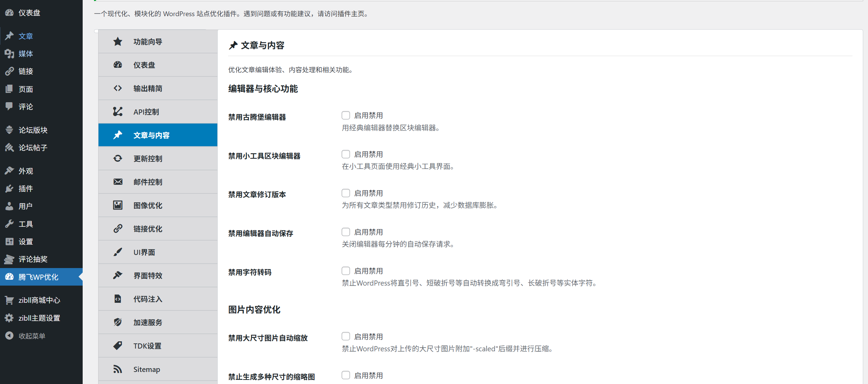Select the 代码注入 code icon
The image size is (868, 384).
pos(117,299)
